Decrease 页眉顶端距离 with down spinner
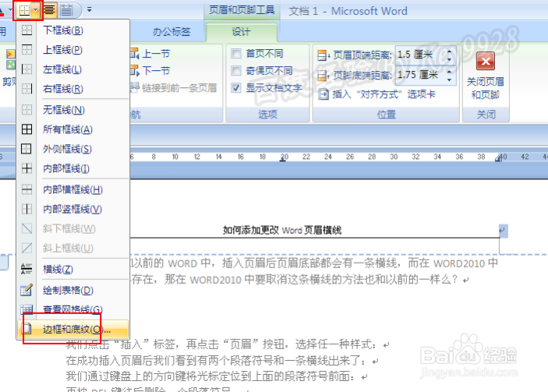Image resolution: width=548 pixels, height=392 pixels. (450, 60)
